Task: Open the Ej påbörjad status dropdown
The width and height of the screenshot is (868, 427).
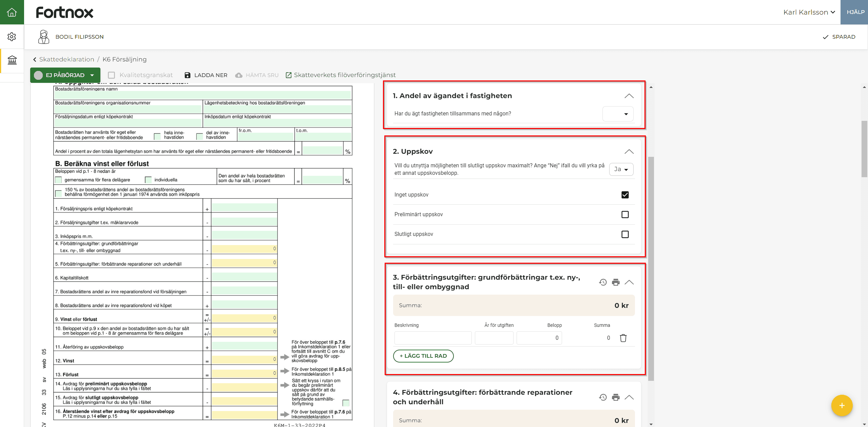Action: [x=65, y=75]
